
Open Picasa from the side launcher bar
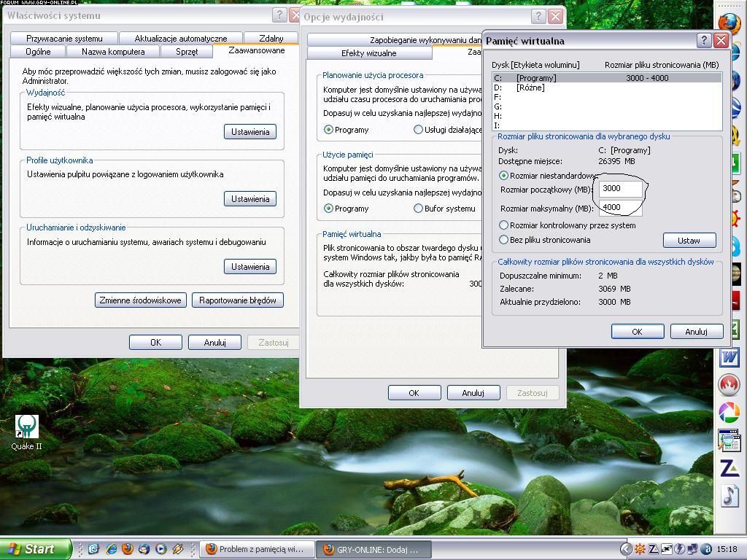729,413
